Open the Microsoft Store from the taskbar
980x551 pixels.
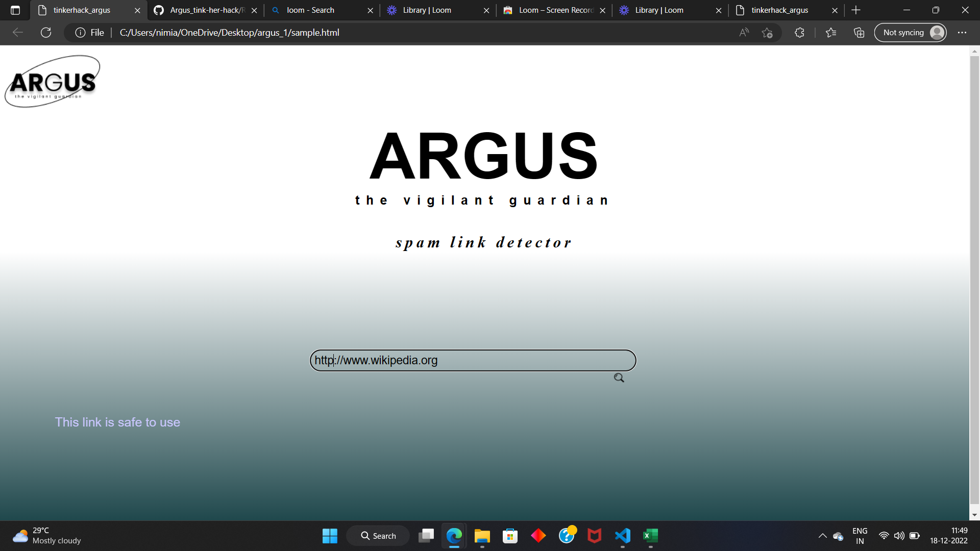coord(509,536)
